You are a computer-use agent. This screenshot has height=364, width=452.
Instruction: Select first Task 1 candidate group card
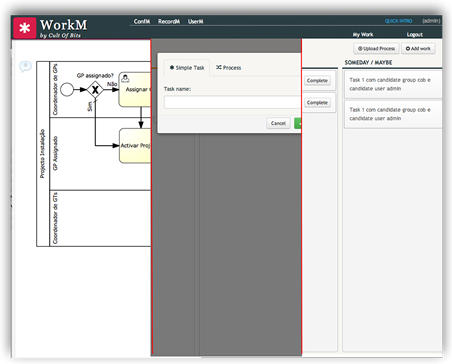pyautogui.click(x=393, y=84)
